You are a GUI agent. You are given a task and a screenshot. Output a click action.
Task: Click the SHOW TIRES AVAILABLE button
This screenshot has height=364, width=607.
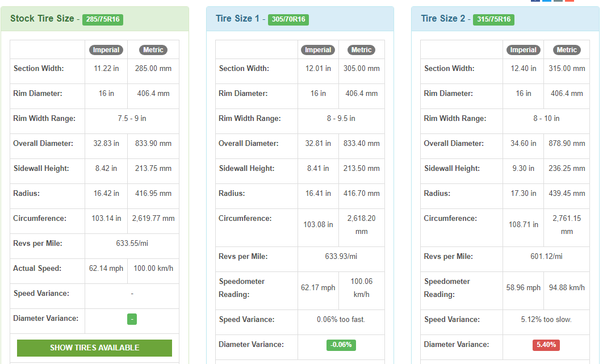point(94,348)
